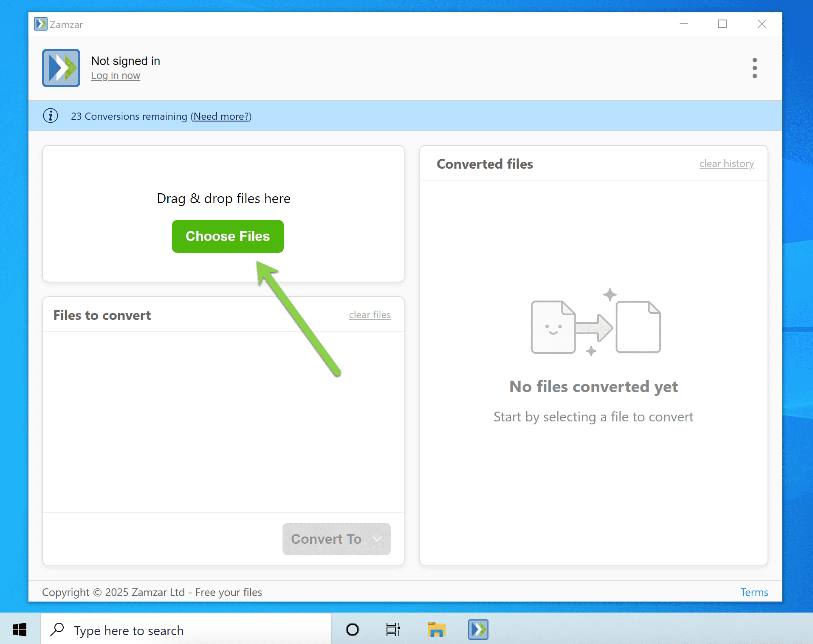Click Log in now
This screenshot has height=644, width=813.
point(116,76)
